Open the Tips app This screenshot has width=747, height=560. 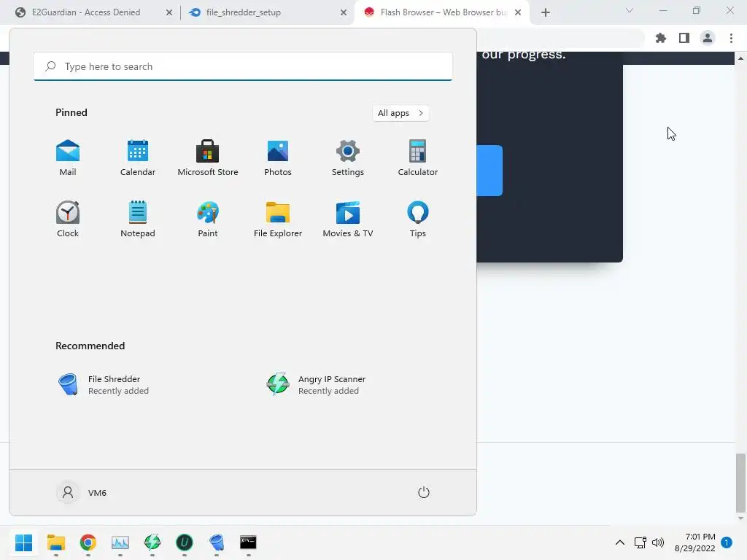[418, 219]
